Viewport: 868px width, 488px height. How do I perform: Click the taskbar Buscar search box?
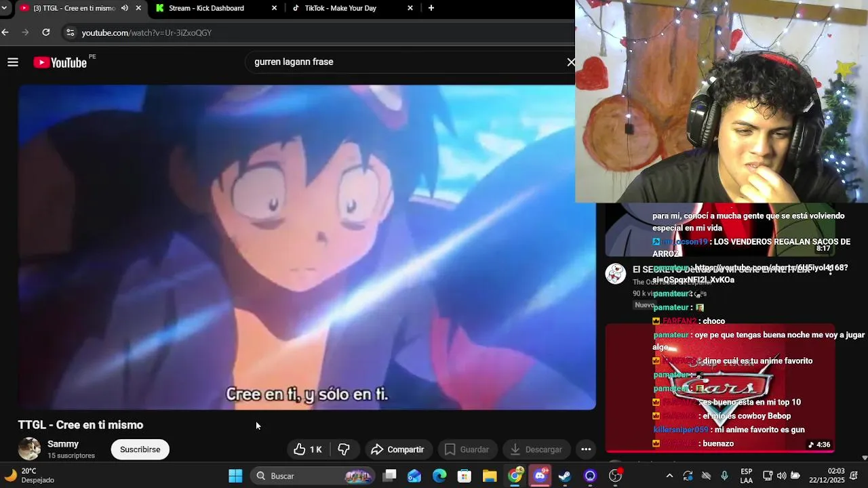[x=312, y=476]
